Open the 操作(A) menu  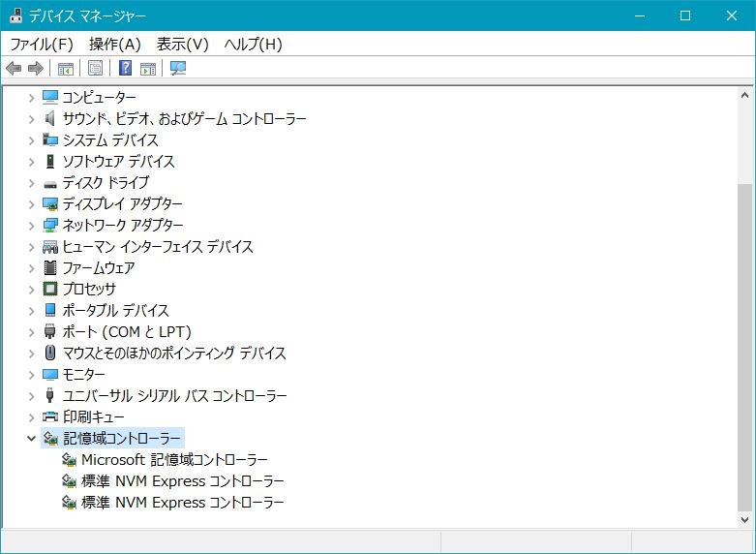115,45
